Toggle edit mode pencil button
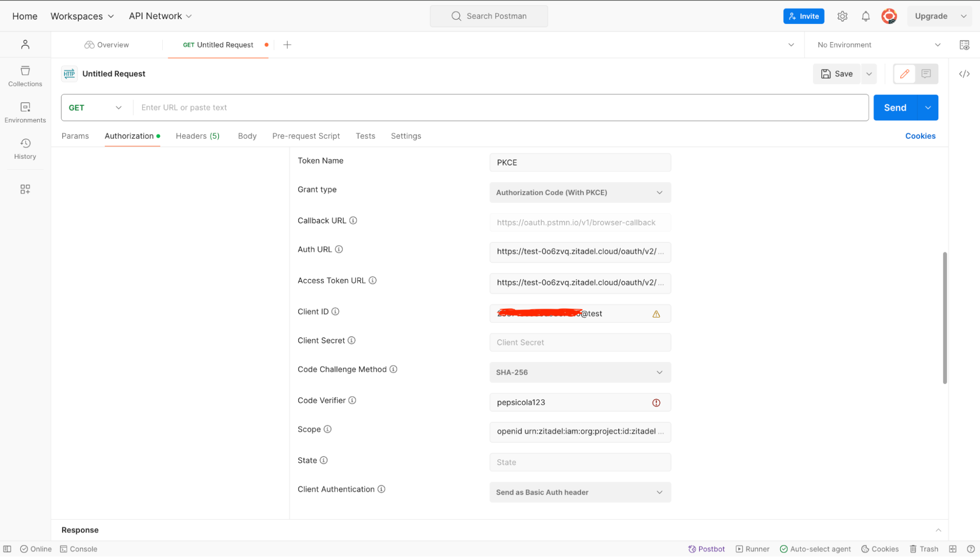Viewport: 980px width, 557px height. tap(905, 74)
